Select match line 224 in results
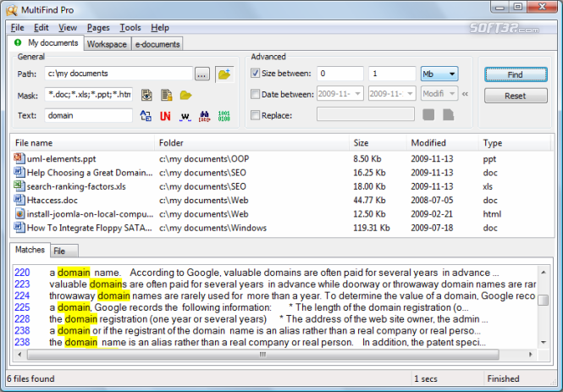This screenshot has width=563, height=392. 274,295
